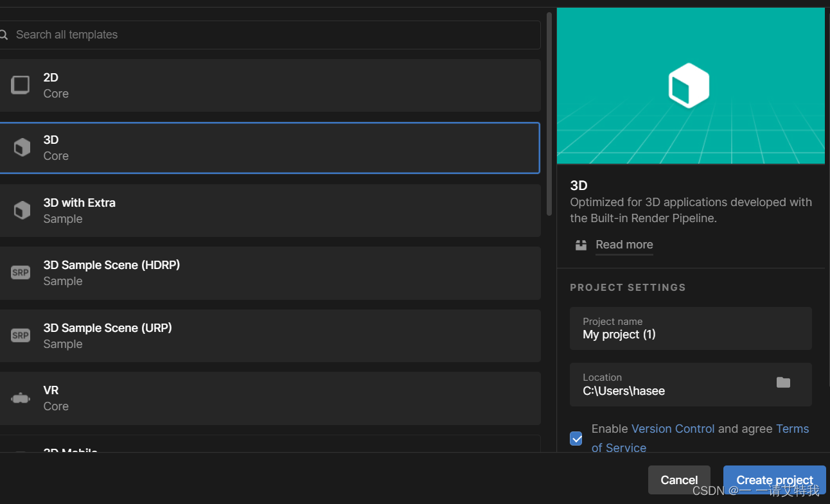The width and height of the screenshot is (830, 504).
Task: Select the 3D with Extra sample template
Action: [270, 211]
